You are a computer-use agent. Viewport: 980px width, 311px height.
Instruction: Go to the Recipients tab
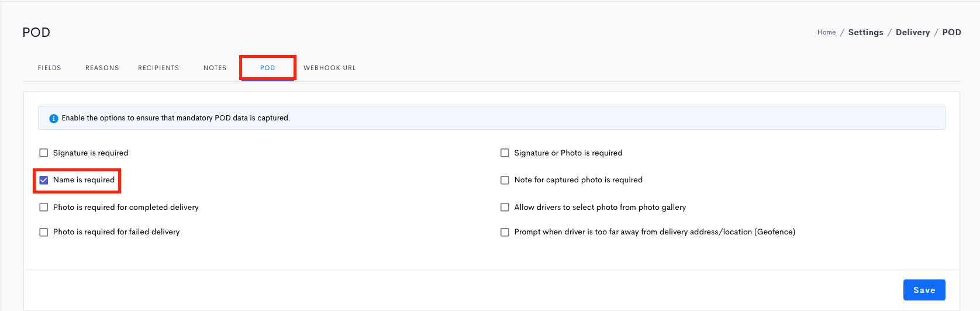(158, 68)
